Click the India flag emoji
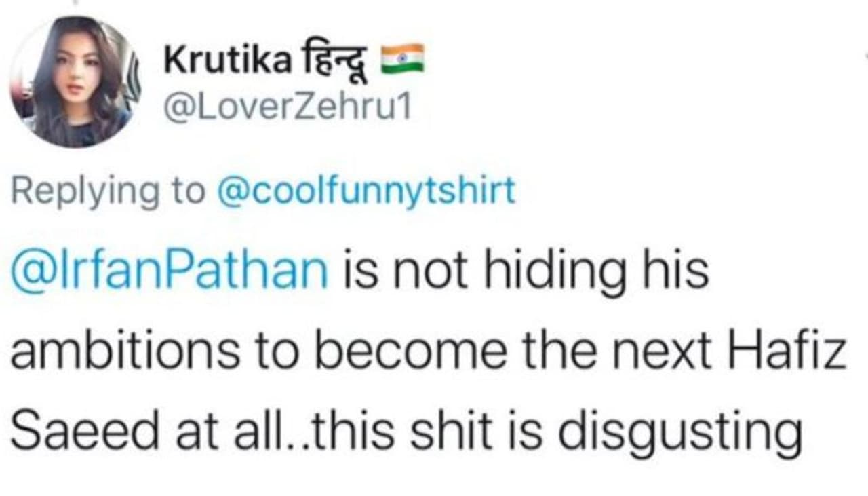This screenshot has width=868, height=496. [x=403, y=58]
